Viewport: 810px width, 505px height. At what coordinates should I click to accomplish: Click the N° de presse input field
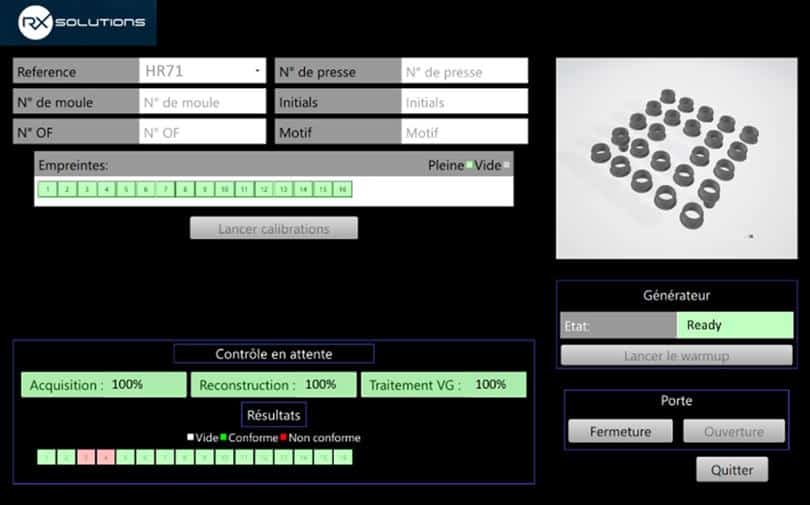pyautogui.click(x=464, y=71)
